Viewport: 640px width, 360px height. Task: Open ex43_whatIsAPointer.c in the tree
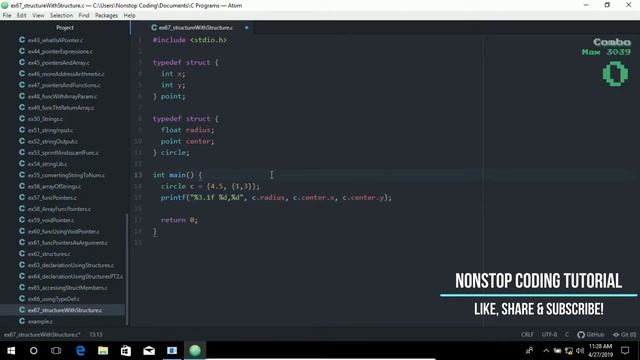56,40
